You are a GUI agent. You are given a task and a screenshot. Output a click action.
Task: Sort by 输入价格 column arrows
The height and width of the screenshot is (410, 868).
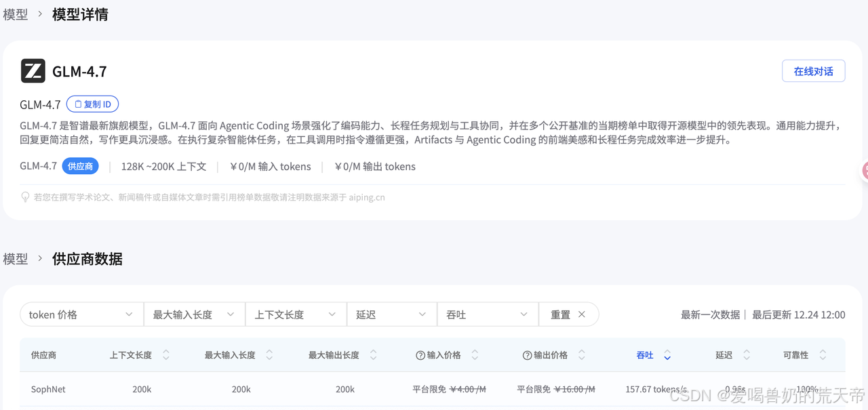pos(475,355)
